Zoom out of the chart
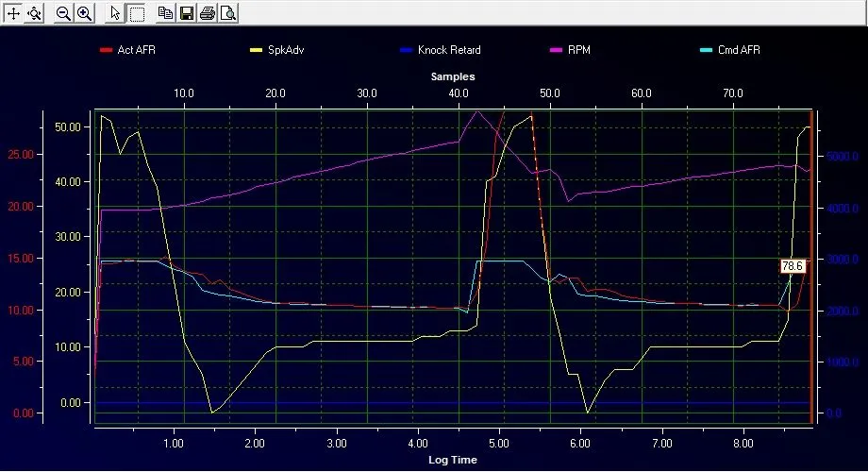Screen dimensions: 868x472 (63, 13)
